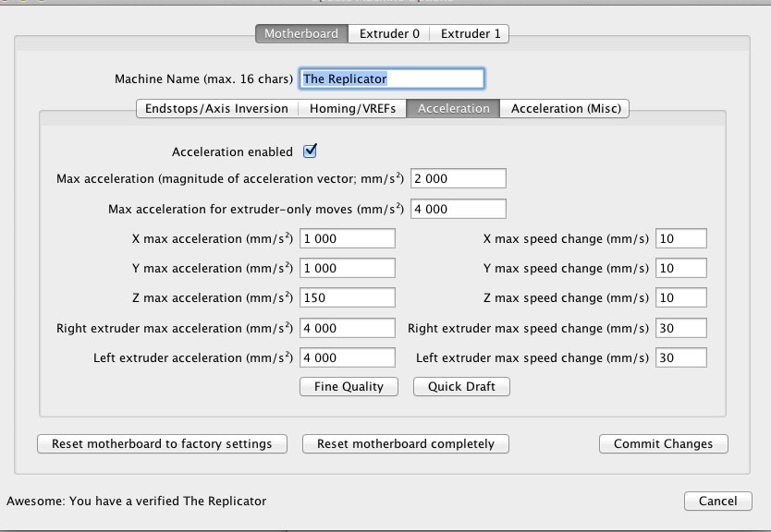771x532 pixels.
Task: Click Left extruder max speed change field
Action: (681, 357)
